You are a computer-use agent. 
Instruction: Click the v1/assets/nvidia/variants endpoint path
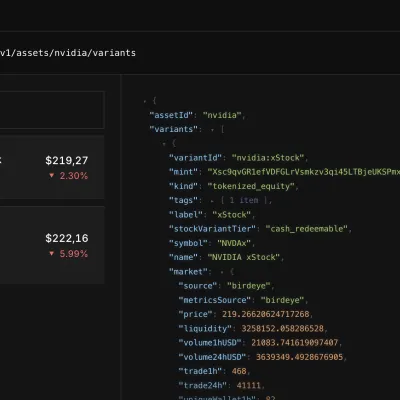tap(68, 53)
